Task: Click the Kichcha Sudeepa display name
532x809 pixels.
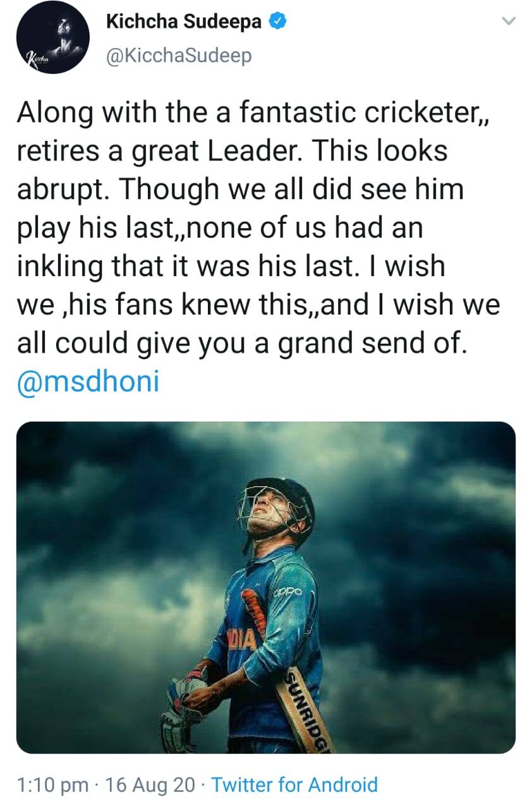Action: [183, 21]
